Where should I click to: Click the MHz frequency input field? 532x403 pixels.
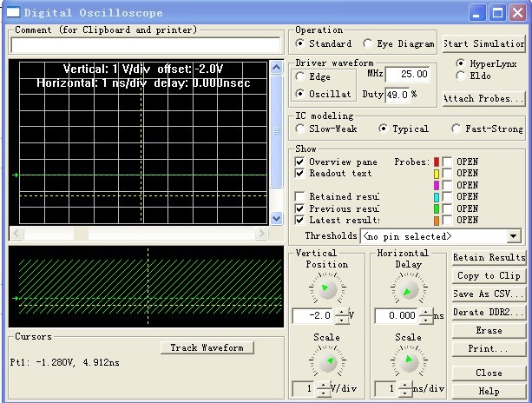[408, 76]
